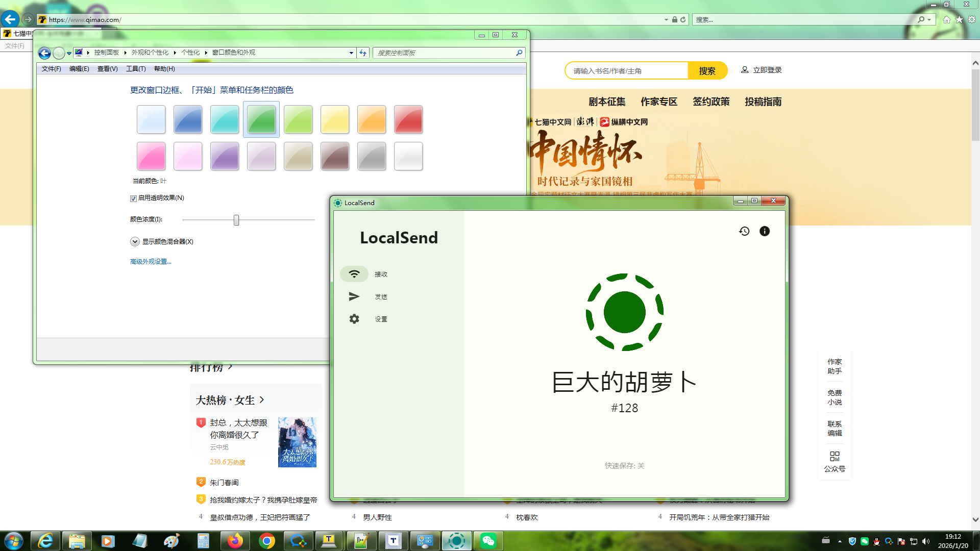980x551 pixels.
Task: Open the official account QR code icon
Action: (x=835, y=456)
